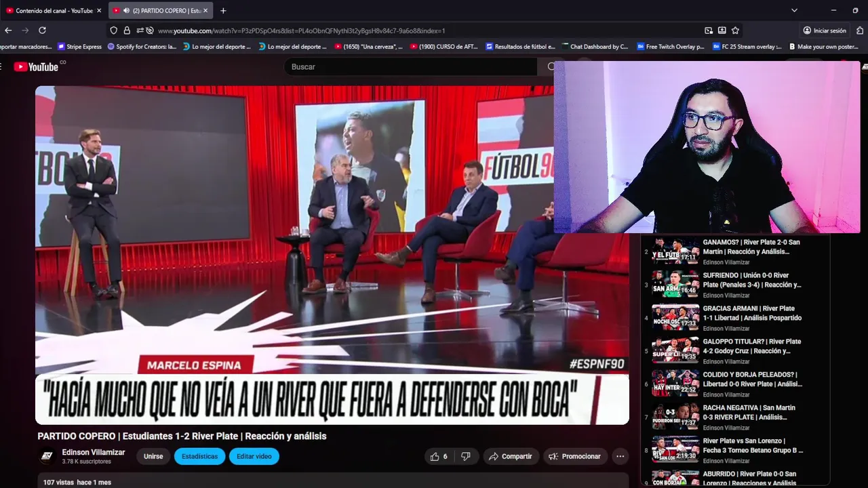Open the first "Lo mejor del deporte" bookmark
The image size is (868, 488).
(217, 47)
